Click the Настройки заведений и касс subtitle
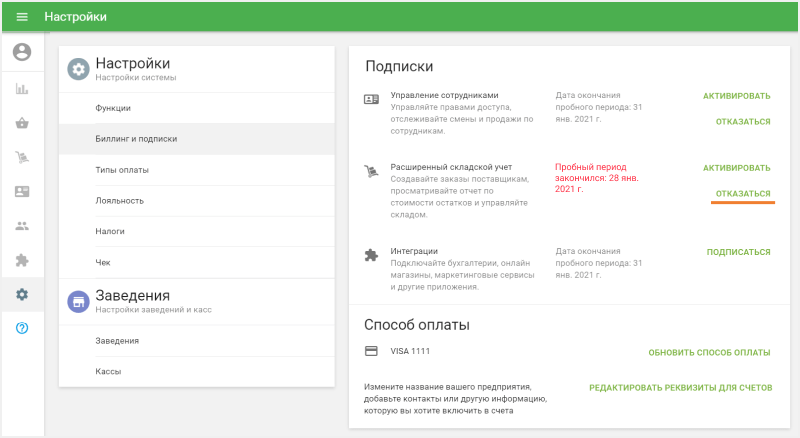This screenshot has width=800, height=438. 154,310
